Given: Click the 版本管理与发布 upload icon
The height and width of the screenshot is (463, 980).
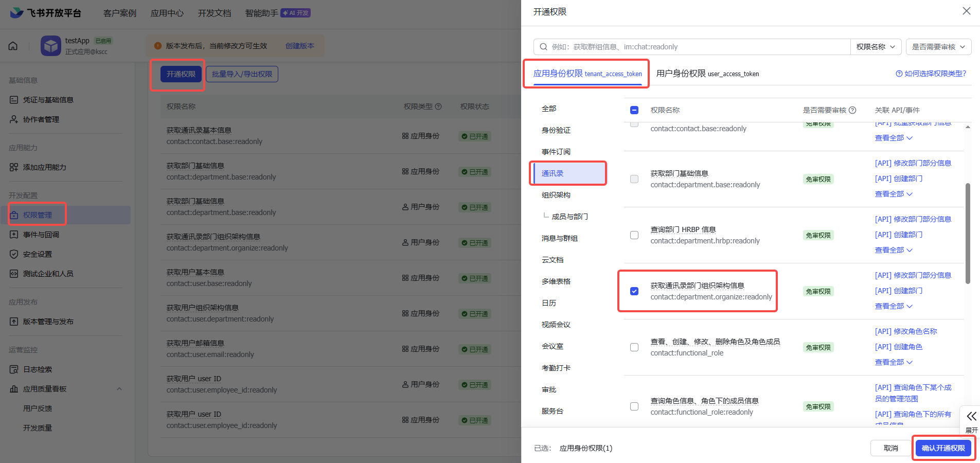Looking at the screenshot, I should (x=14, y=322).
